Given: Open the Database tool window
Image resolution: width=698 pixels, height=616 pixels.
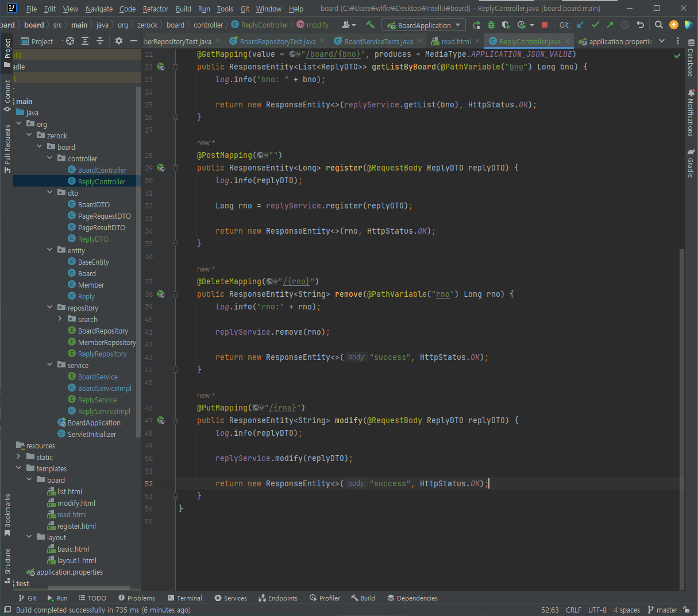Looking at the screenshot, I should (691, 59).
